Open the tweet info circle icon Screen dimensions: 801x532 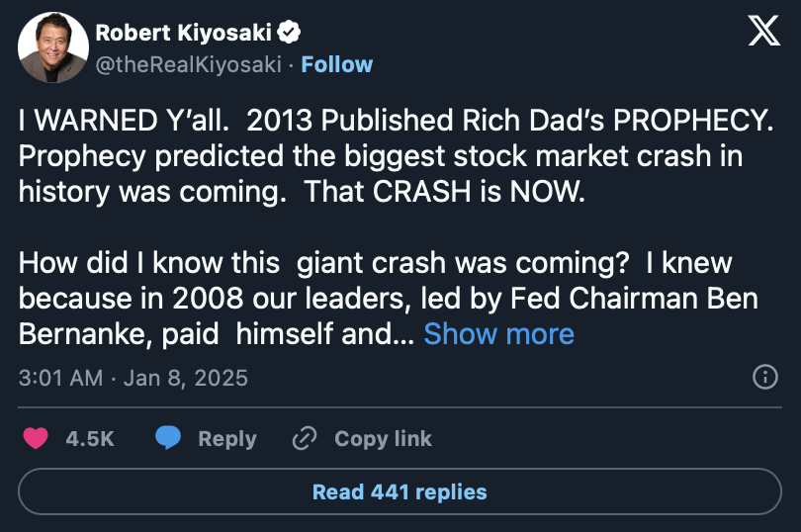tap(764, 377)
